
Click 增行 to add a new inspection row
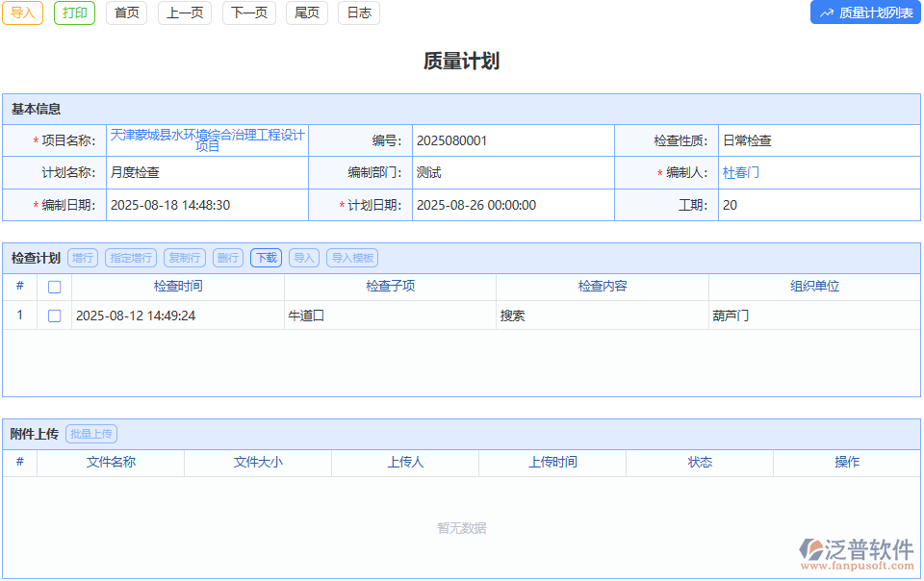pyautogui.click(x=83, y=258)
